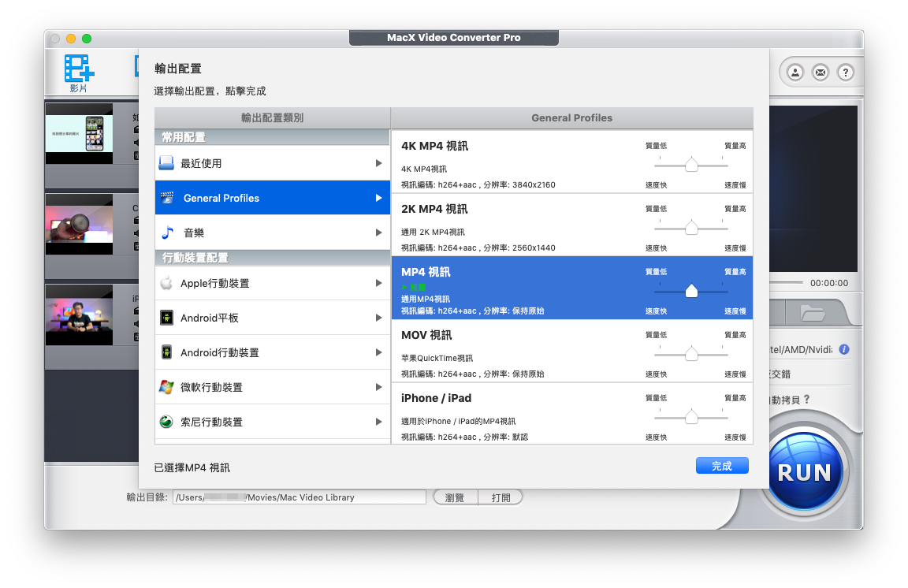Image resolution: width=908 pixels, height=588 pixels.
Task: Click the hardware info blue i icon
Action: tap(844, 349)
